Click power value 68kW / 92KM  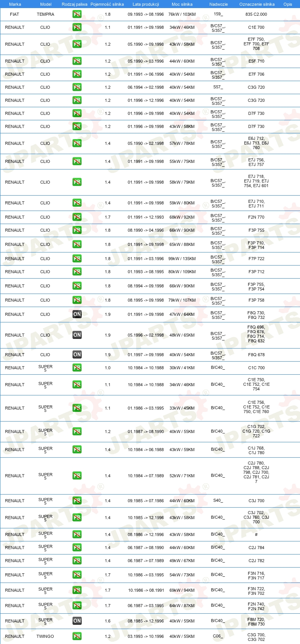(x=182, y=217)
